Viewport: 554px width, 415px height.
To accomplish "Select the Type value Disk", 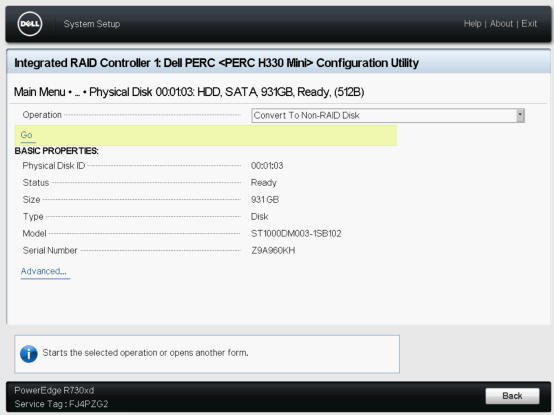I will pos(259,217).
